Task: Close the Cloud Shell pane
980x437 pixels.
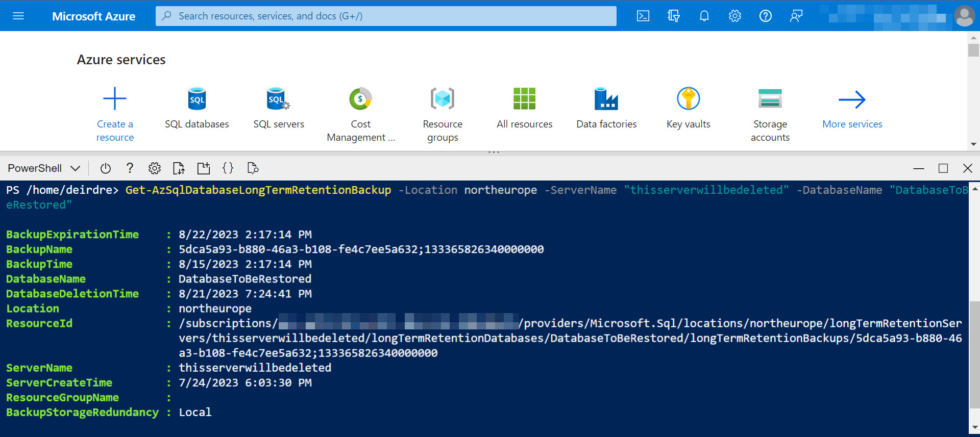Action: pyautogui.click(x=968, y=168)
